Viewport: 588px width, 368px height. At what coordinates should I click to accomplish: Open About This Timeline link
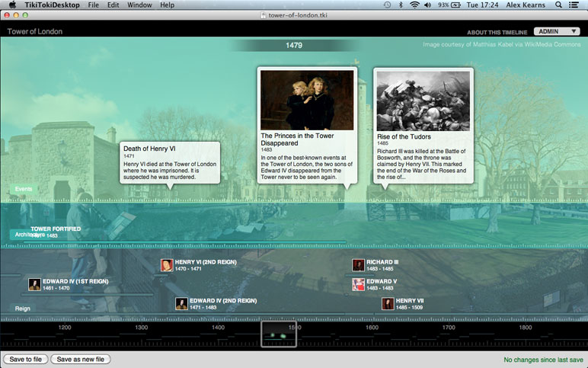[x=497, y=32]
